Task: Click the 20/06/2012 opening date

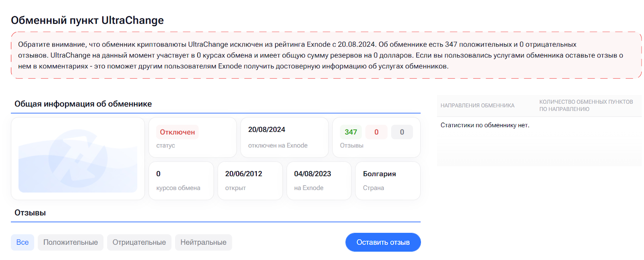Action: point(244,174)
